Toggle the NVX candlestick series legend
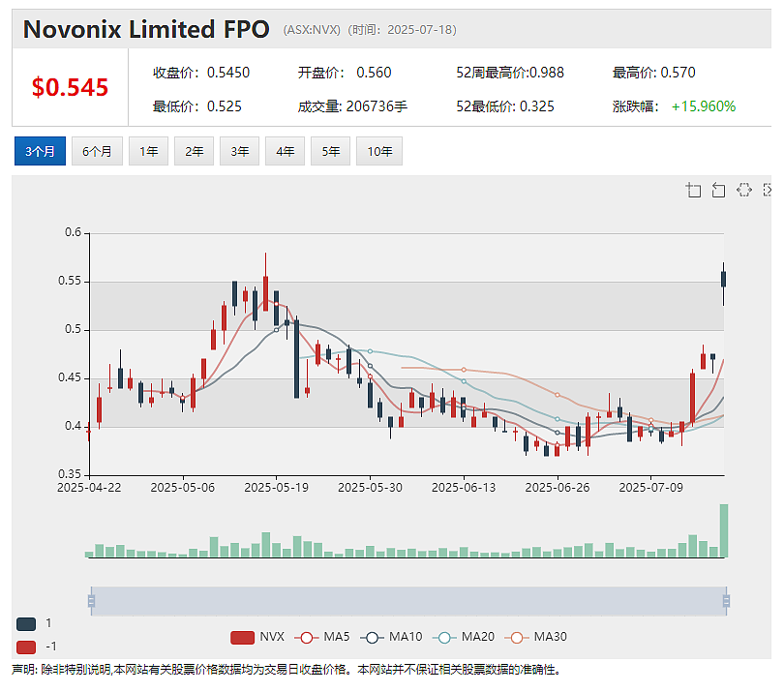This screenshot has width=784, height=692. tap(257, 637)
